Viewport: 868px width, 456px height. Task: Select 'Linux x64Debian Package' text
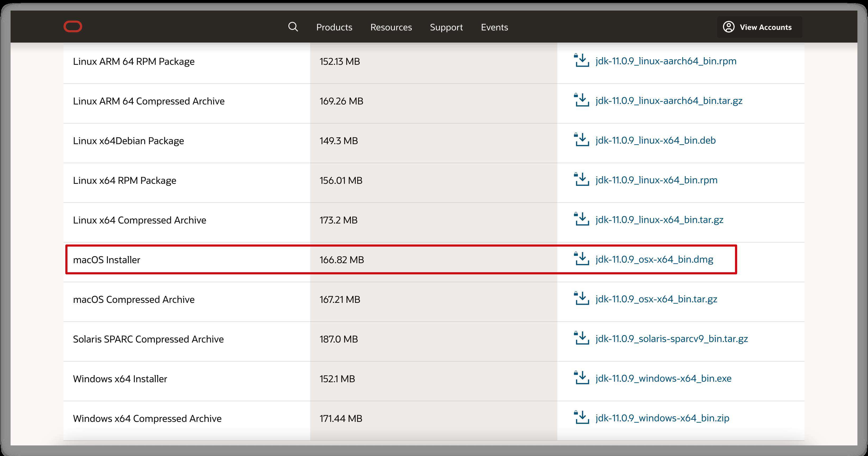click(x=128, y=141)
